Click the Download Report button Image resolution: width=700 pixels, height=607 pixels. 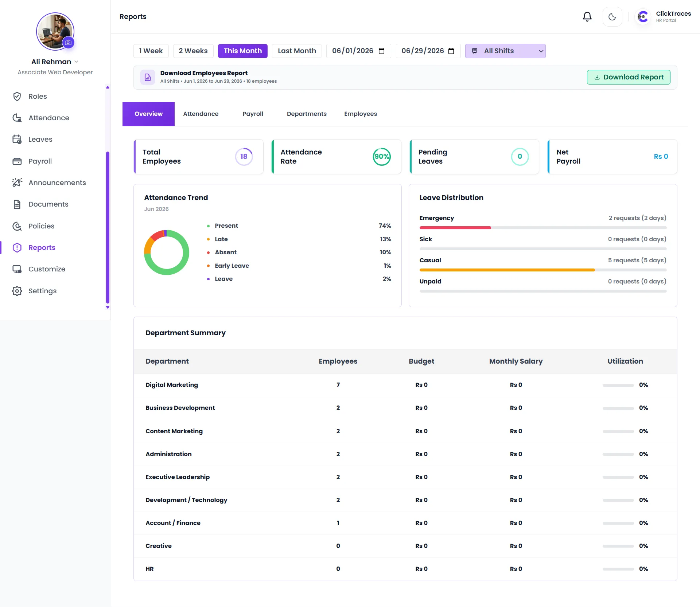pos(629,77)
